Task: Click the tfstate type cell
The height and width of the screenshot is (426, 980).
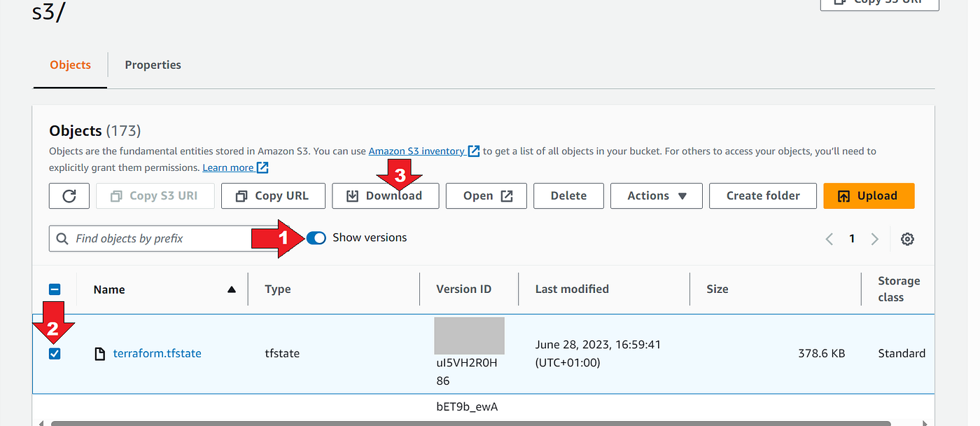Action: (x=282, y=354)
